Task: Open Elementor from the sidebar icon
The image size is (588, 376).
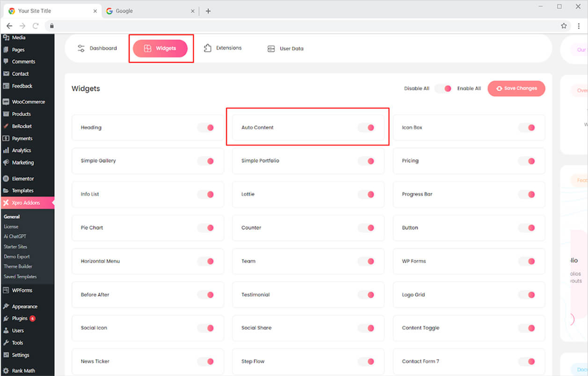Action: click(6, 179)
